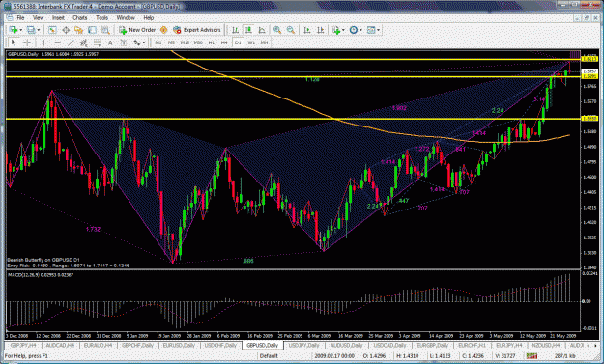This screenshot has height=364, width=604.
Task: Expand the Arrows tool dropdown
Action: point(144,42)
